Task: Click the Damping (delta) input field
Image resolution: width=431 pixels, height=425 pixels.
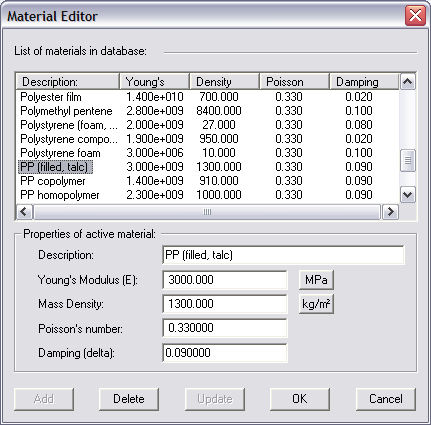Action: tap(225, 353)
